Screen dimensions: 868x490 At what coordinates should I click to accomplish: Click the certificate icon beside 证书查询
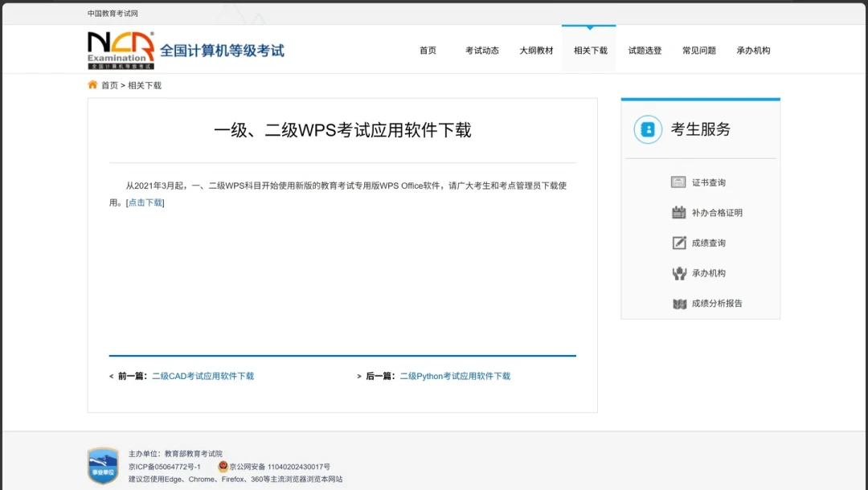[678, 182]
